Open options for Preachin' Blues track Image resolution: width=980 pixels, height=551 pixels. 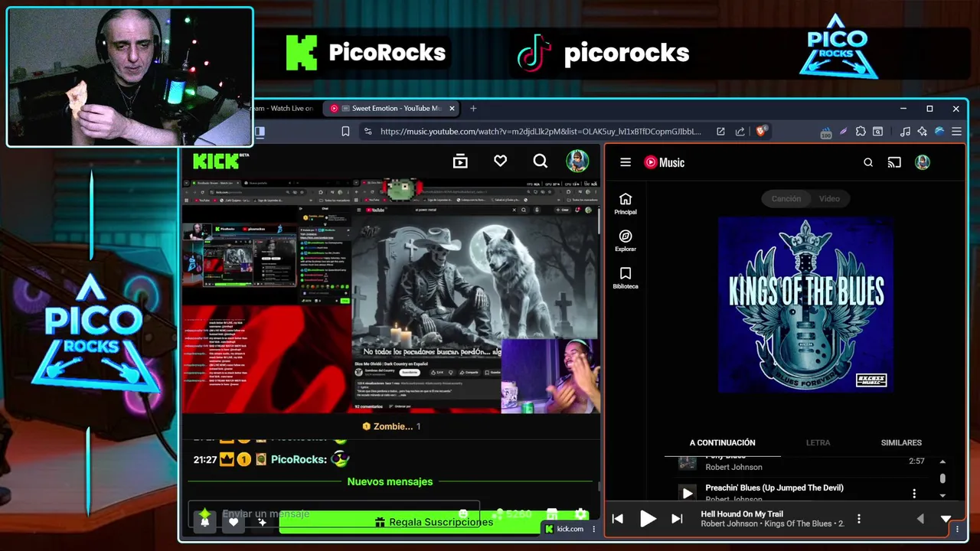[914, 494]
